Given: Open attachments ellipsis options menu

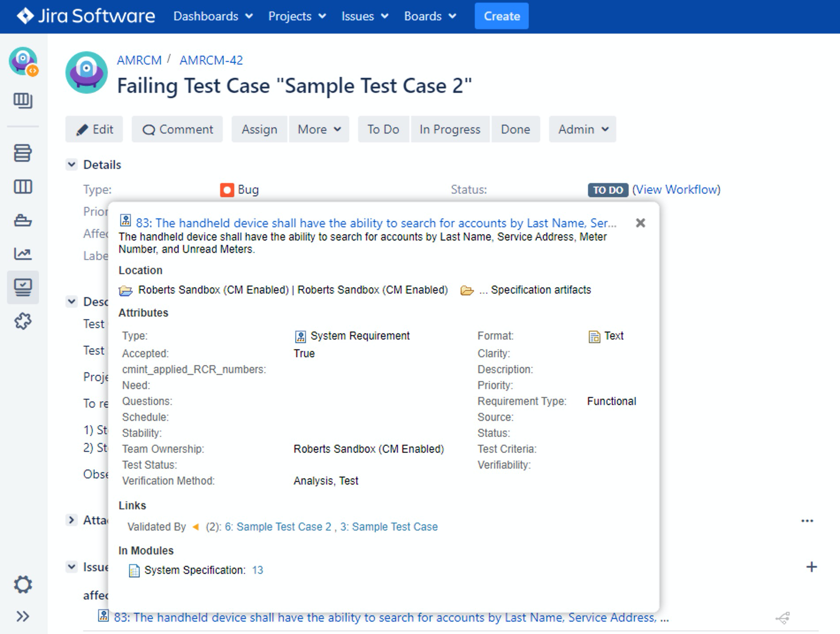Looking at the screenshot, I should click(807, 521).
